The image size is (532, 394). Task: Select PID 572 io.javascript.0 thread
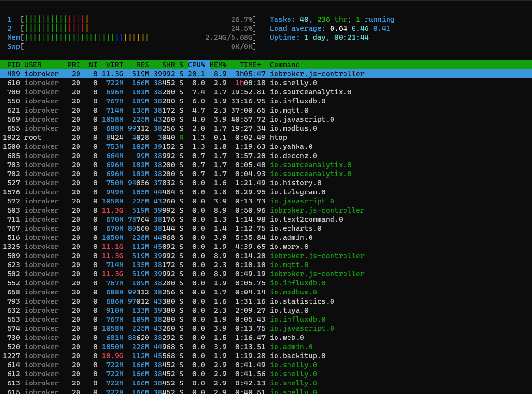(266, 201)
